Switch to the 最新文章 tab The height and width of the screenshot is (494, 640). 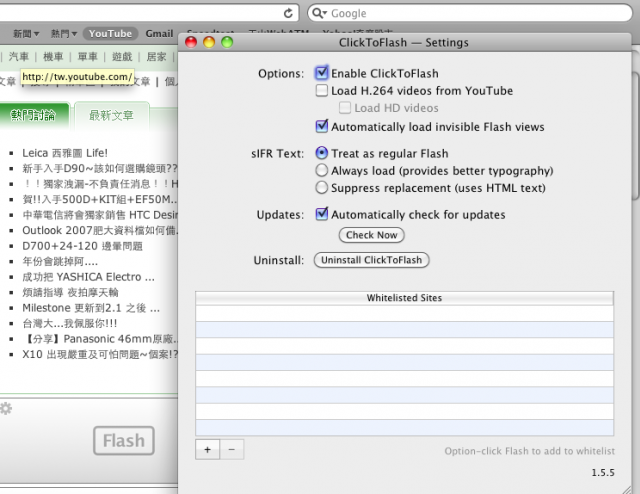coord(111,116)
